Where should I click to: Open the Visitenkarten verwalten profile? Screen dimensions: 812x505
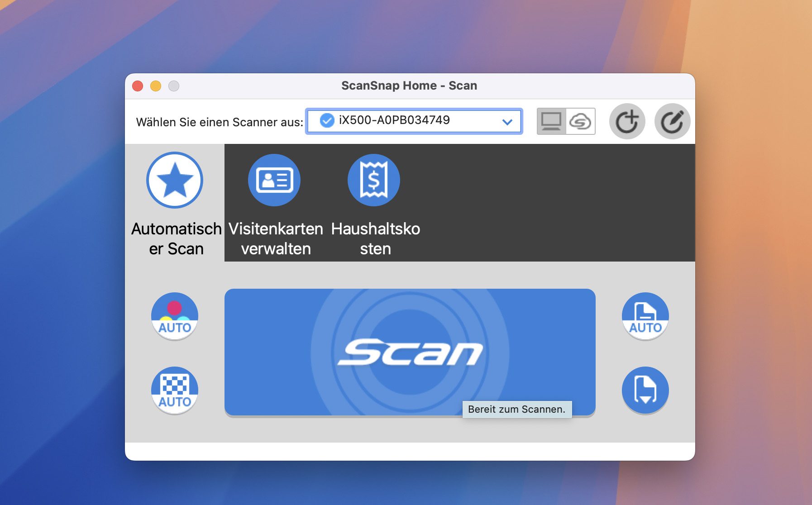point(274,180)
